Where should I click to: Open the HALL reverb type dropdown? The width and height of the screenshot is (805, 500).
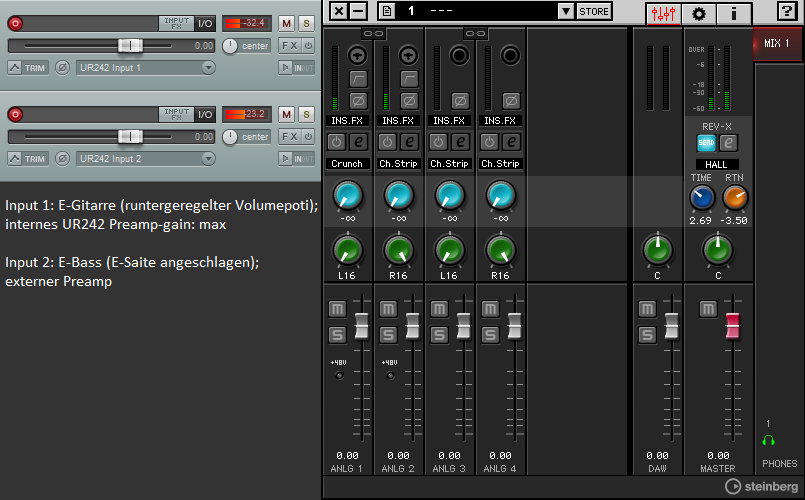[x=717, y=165]
